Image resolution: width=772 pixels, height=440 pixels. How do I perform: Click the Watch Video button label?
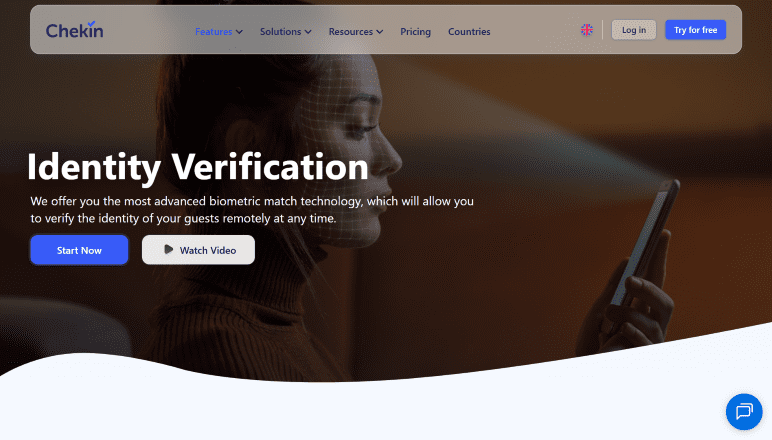pyautogui.click(x=208, y=250)
